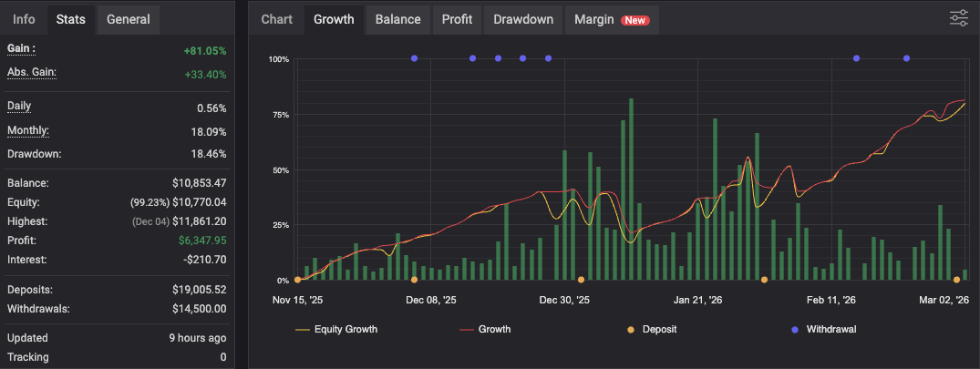Click the leftmost blue withdrawal marker dot
The width and height of the screenshot is (980, 369).
[x=414, y=58]
